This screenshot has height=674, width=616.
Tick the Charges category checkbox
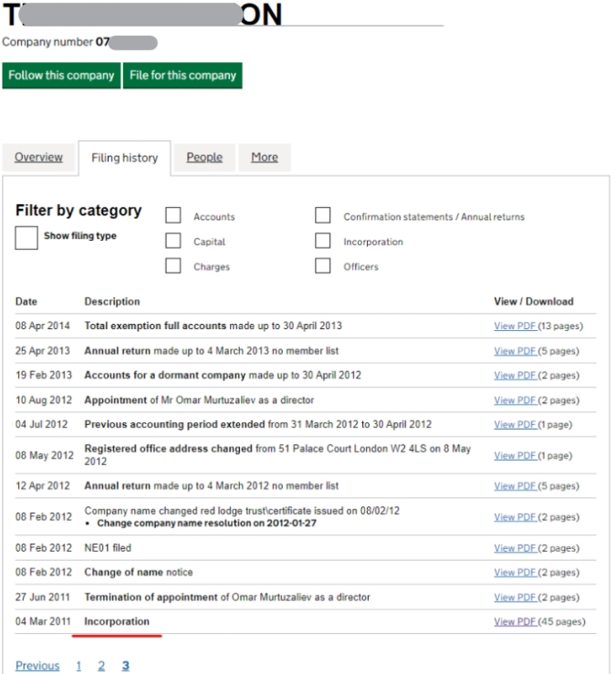pos(172,265)
